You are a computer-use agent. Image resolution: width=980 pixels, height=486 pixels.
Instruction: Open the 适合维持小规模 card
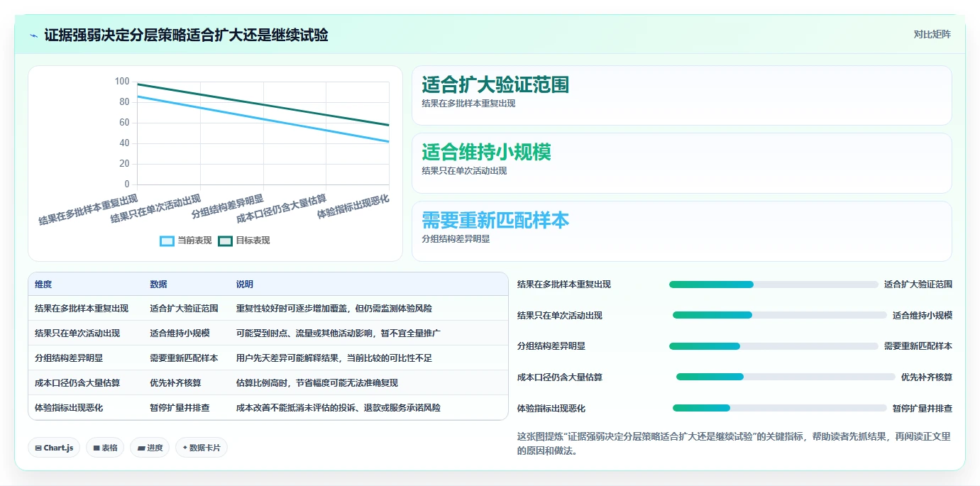pyautogui.click(x=681, y=163)
